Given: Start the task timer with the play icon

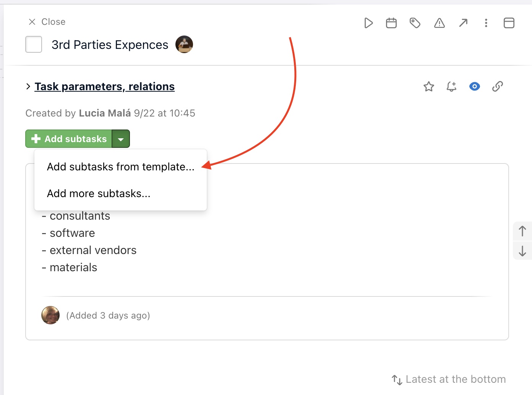Looking at the screenshot, I should pos(368,23).
